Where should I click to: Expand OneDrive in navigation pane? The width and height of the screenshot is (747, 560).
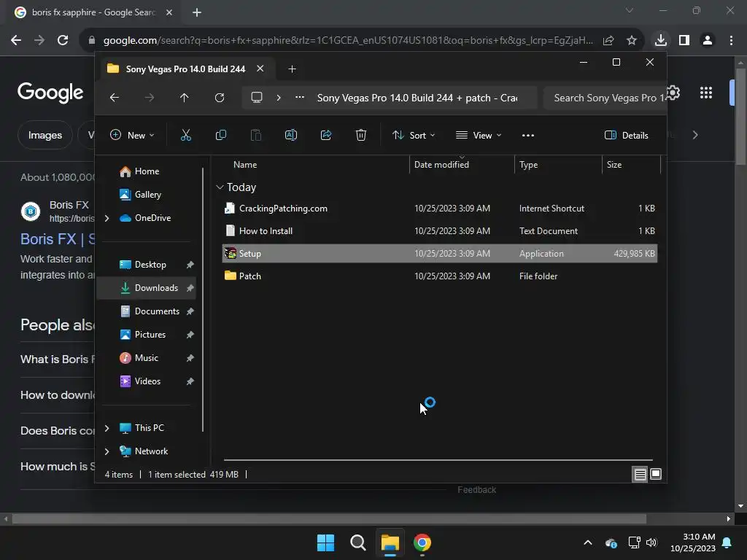tap(107, 218)
